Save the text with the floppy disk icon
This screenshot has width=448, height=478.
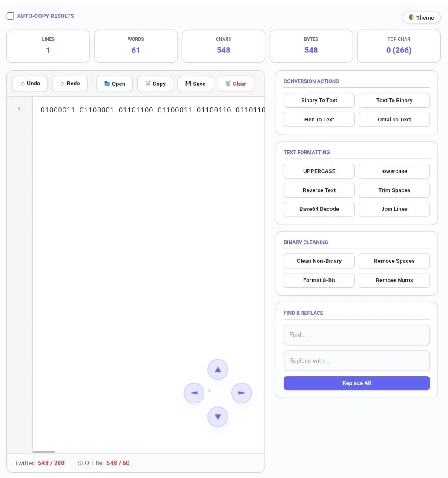[x=195, y=84]
